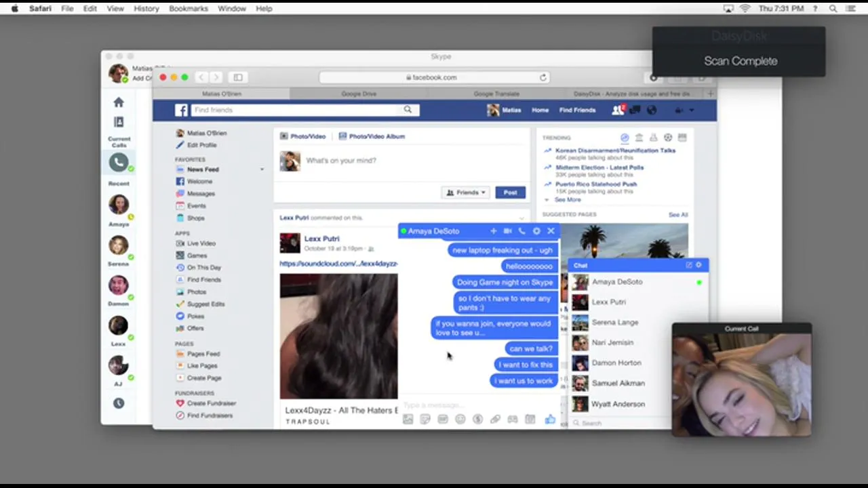Open the friend requests icon with red badge
The width and height of the screenshot is (868, 488).
pyautogui.click(x=618, y=110)
